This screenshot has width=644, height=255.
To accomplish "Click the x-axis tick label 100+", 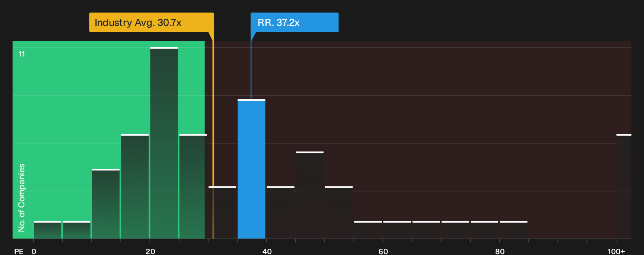I will point(616,251).
